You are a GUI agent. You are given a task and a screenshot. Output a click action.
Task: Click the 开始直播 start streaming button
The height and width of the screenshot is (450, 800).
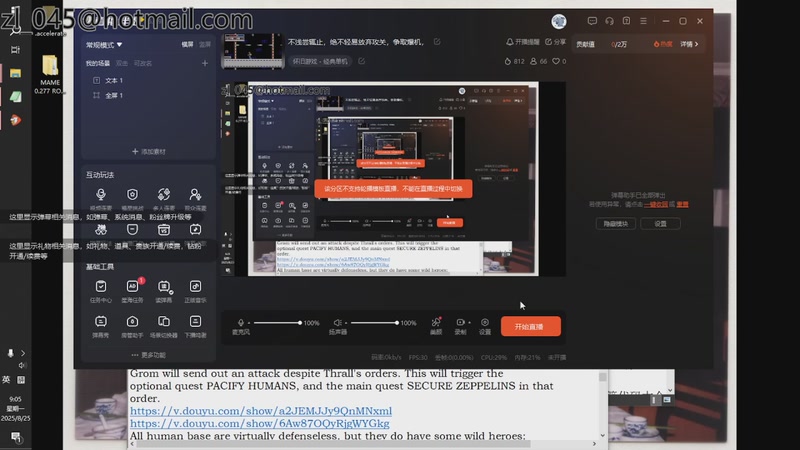531,327
